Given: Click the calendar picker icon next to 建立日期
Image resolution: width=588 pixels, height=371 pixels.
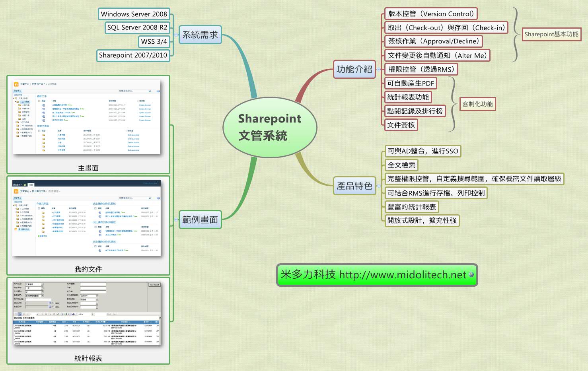Looking at the screenshot, I should (x=50, y=303).
